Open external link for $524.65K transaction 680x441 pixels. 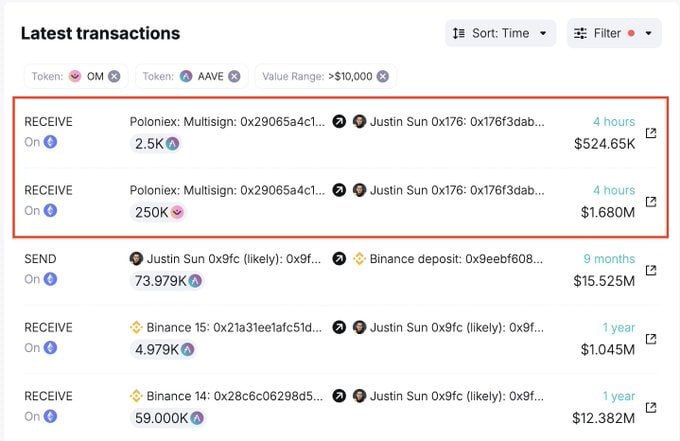pos(651,133)
